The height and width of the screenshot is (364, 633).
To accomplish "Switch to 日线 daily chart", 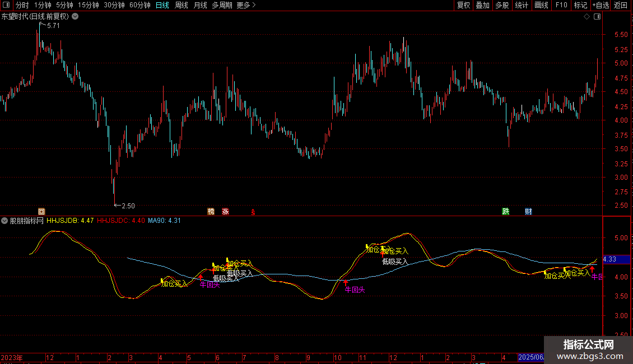I will pyautogui.click(x=162, y=5).
